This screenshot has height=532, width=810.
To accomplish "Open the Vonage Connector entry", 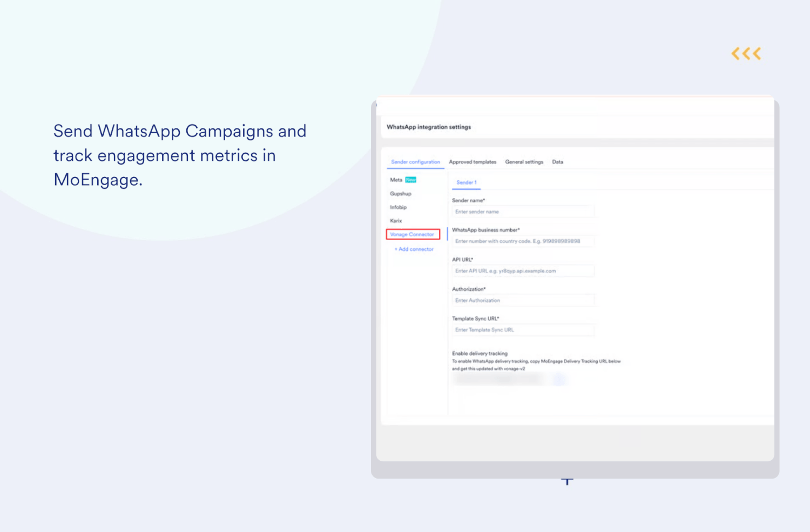I will (413, 234).
